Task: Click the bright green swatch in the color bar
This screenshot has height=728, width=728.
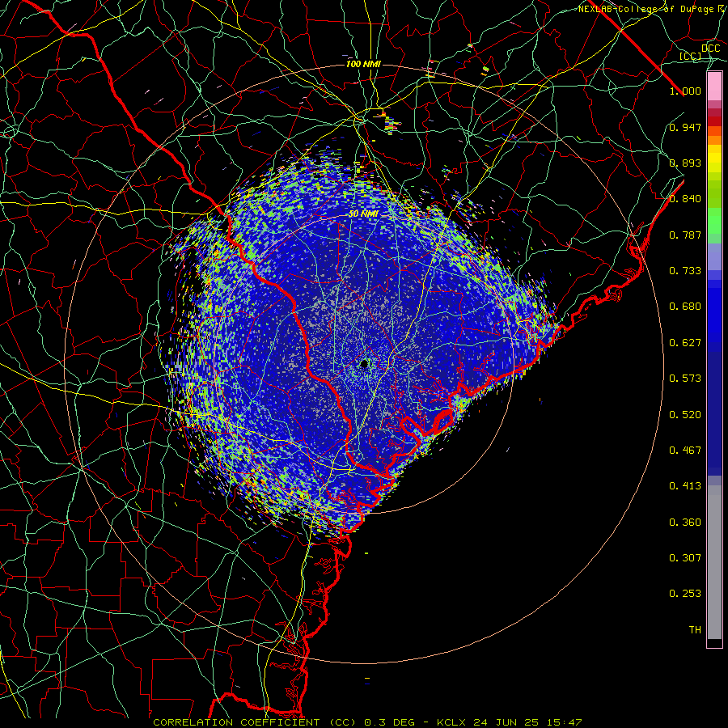Action: point(714,221)
